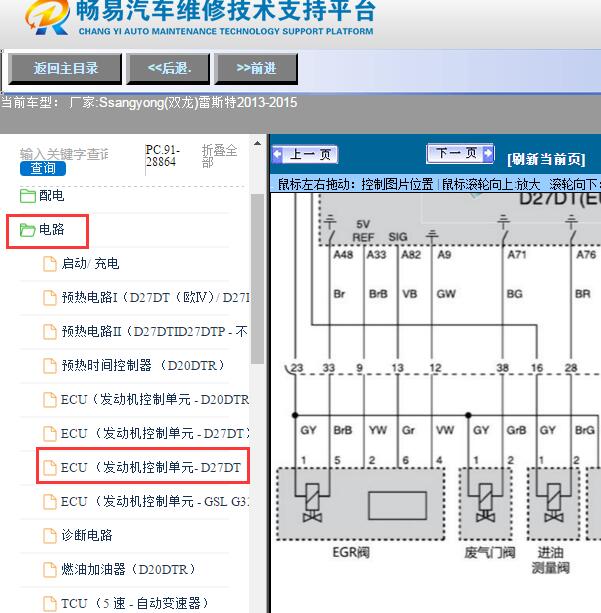601x613 pixels.
Task: Go back with the <<后退 button
Action: [168, 69]
